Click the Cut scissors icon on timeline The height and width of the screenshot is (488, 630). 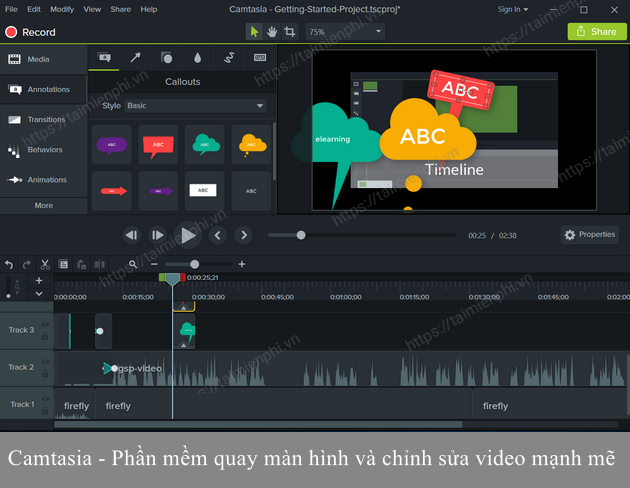43,265
